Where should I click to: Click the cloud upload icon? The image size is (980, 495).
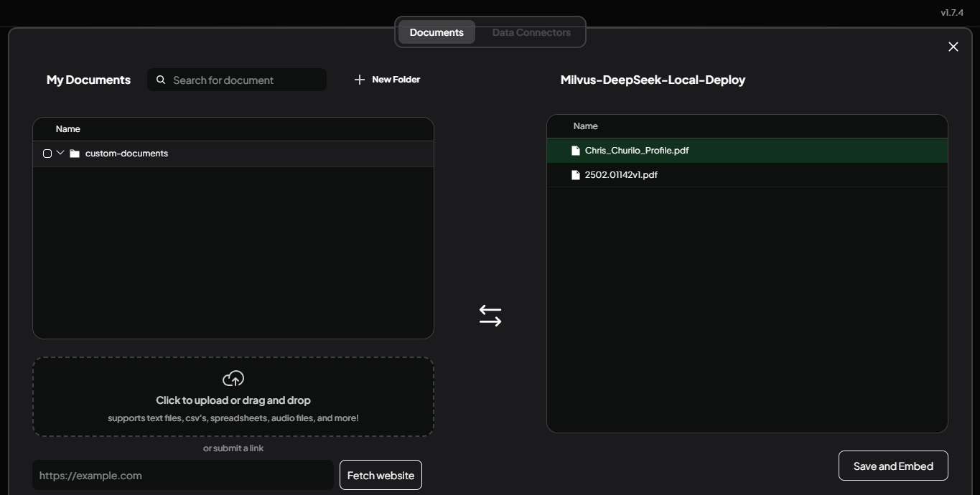[233, 378]
